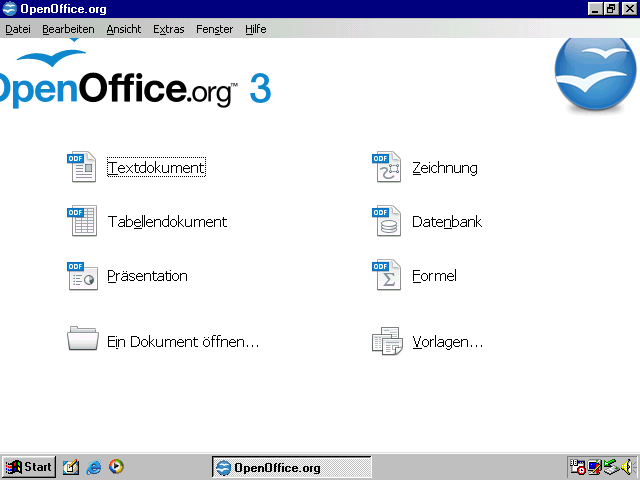The width and height of the screenshot is (640, 480).
Task: Open the Hilfe menu
Action: (256, 29)
